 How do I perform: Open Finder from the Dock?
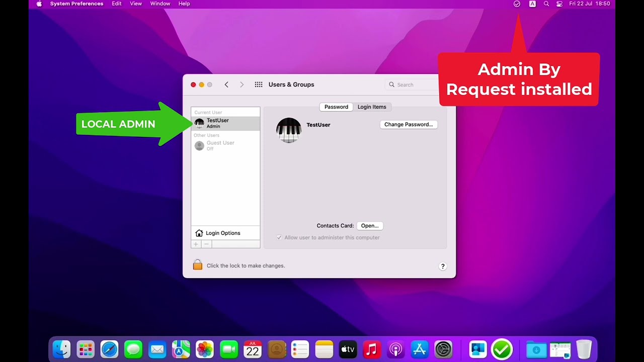coord(61,349)
